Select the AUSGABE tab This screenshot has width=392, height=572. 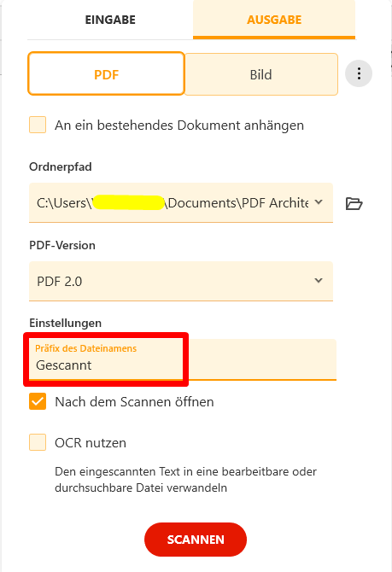point(274,20)
